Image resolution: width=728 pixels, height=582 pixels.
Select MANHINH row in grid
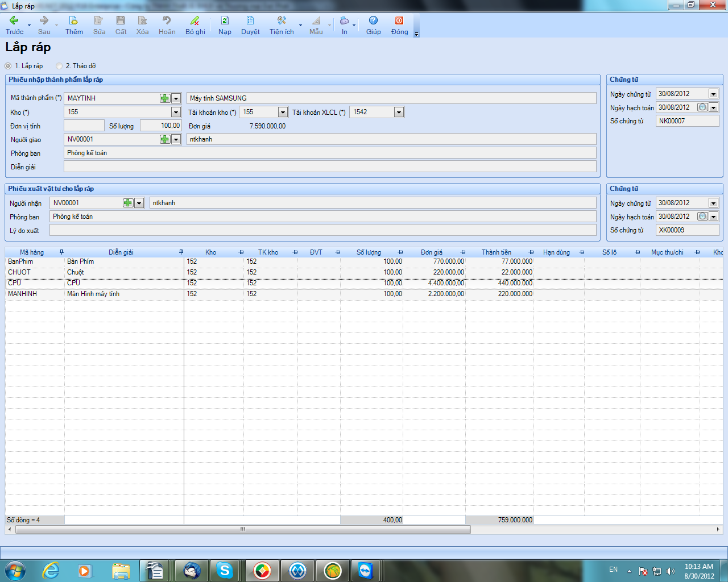coord(364,294)
